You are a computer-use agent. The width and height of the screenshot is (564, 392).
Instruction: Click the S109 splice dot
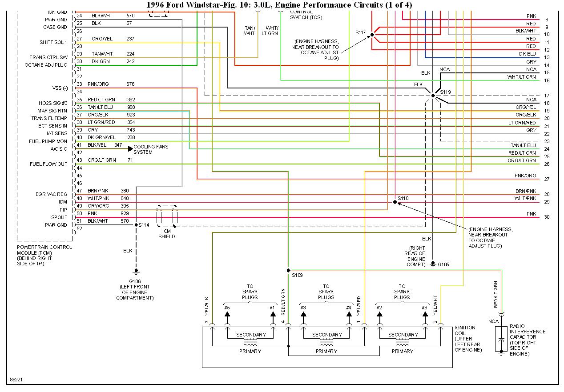coord(288,270)
